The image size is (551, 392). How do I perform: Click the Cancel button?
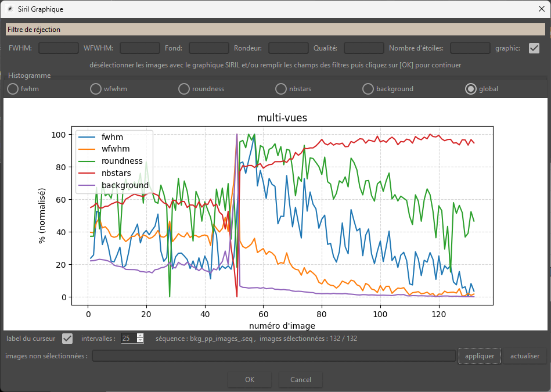click(300, 380)
